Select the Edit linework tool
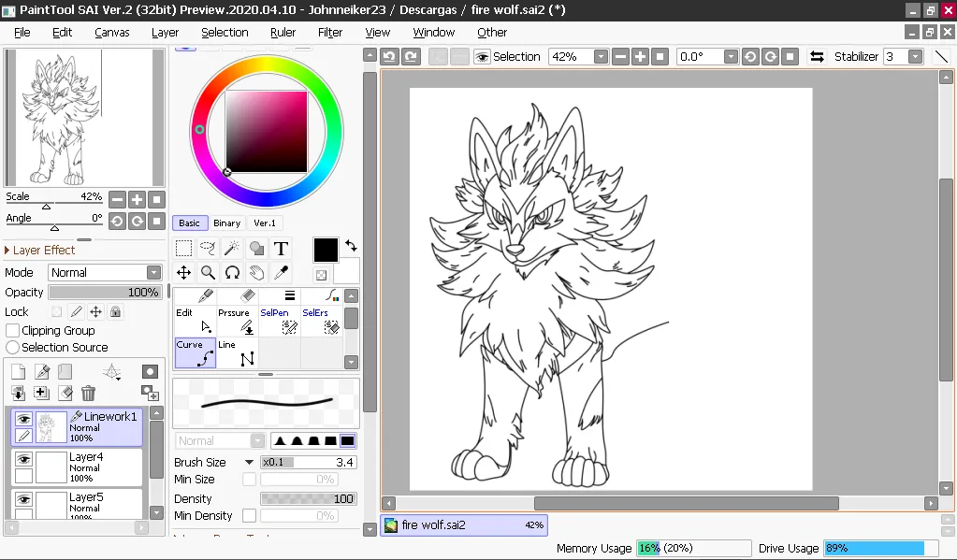 tap(195, 321)
